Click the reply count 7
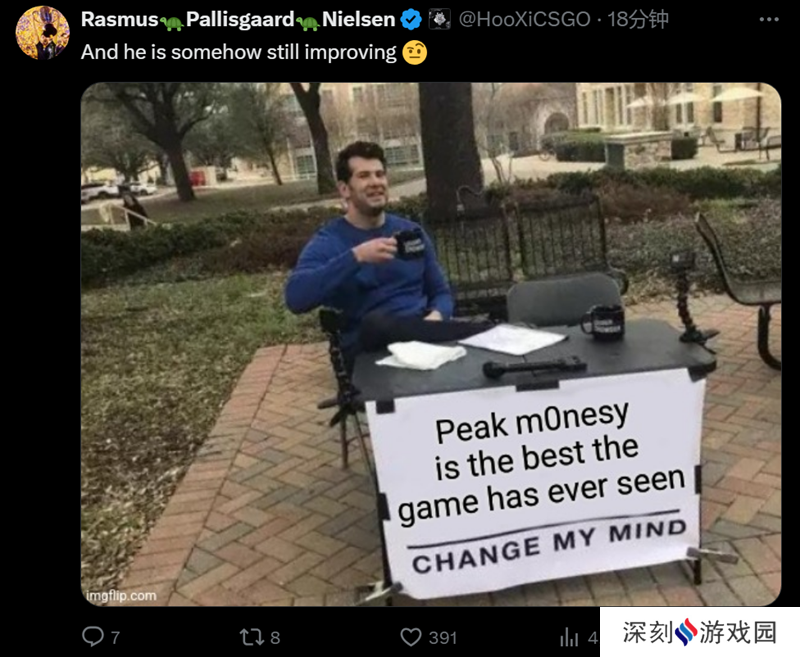Image resolution: width=800 pixels, height=657 pixels. coord(115,638)
